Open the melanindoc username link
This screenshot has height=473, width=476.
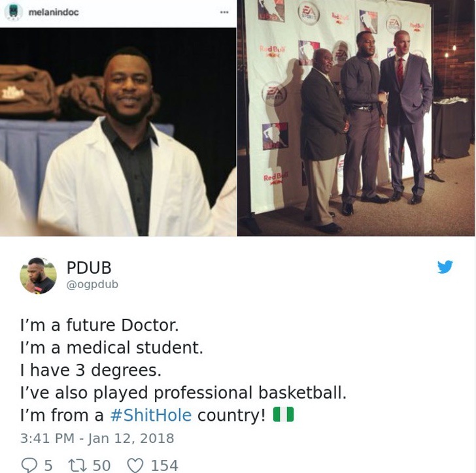54,12
